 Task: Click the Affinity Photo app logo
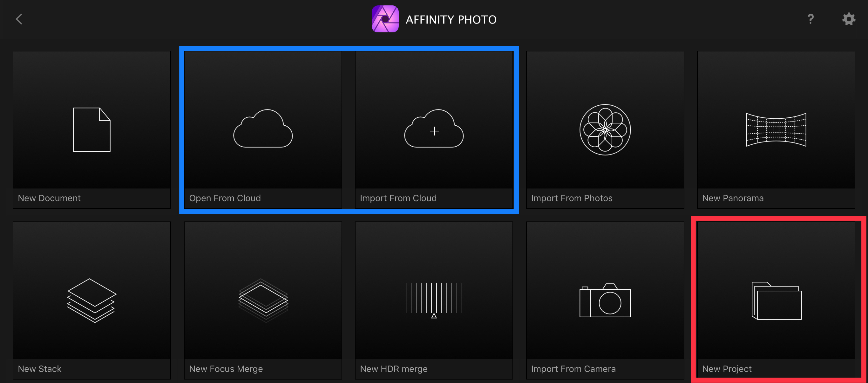pyautogui.click(x=385, y=19)
